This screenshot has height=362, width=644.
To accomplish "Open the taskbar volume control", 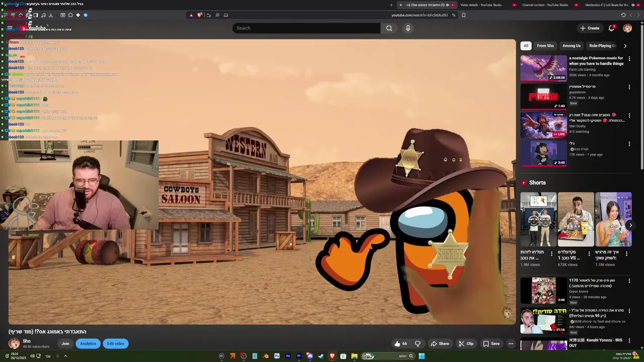I will point(32,356).
